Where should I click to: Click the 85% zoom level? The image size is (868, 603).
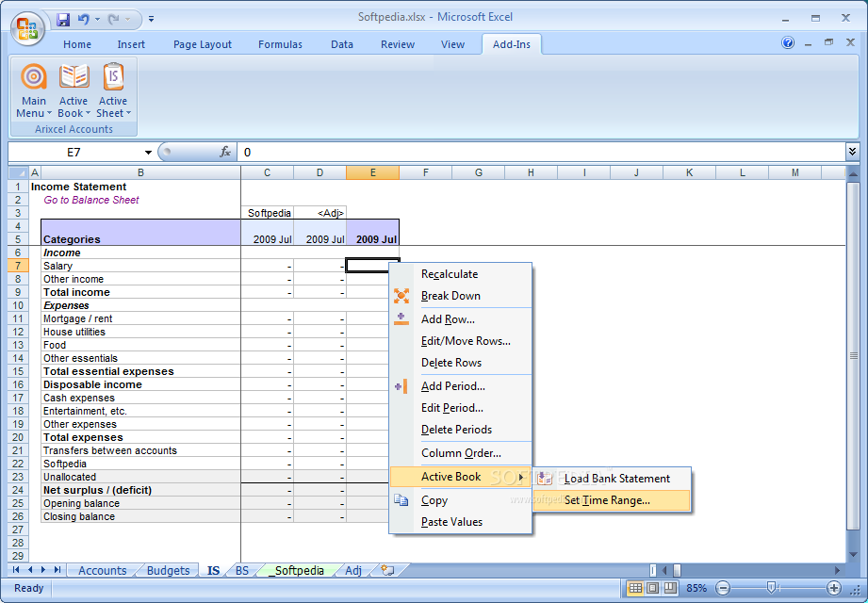tap(696, 588)
